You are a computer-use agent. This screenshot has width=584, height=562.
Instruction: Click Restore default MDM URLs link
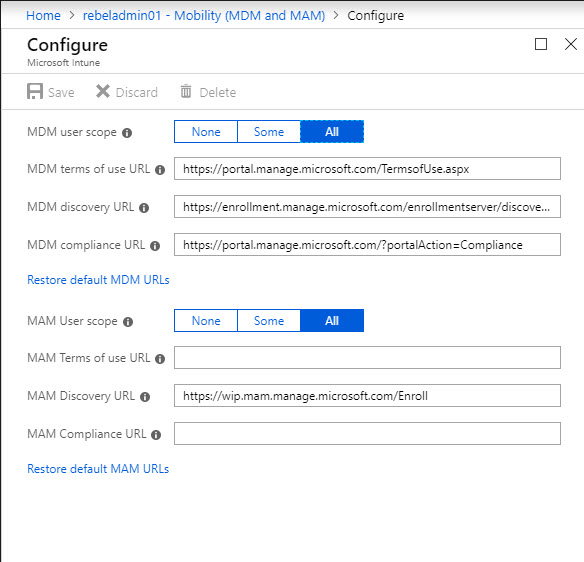point(98,280)
